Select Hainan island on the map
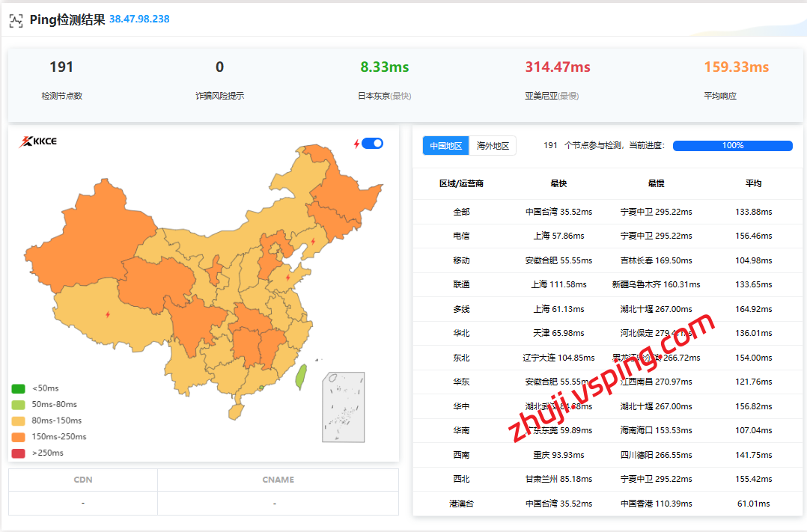807x532 pixels. pyautogui.click(x=236, y=412)
